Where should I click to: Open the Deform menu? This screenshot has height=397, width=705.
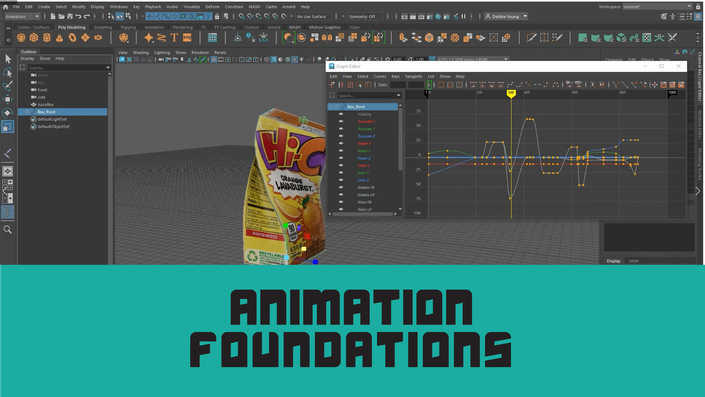tap(212, 7)
